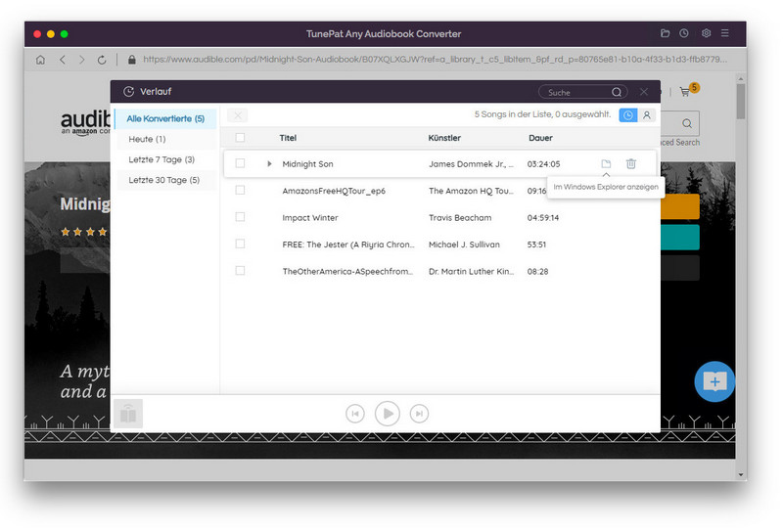Screen dimensions: 783x532
Task: Switch to sort by time clock view
Action: pos(628,115)
